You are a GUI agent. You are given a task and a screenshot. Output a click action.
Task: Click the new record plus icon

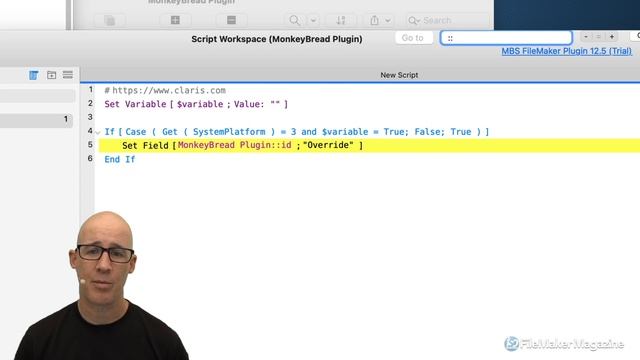(176, 20)
